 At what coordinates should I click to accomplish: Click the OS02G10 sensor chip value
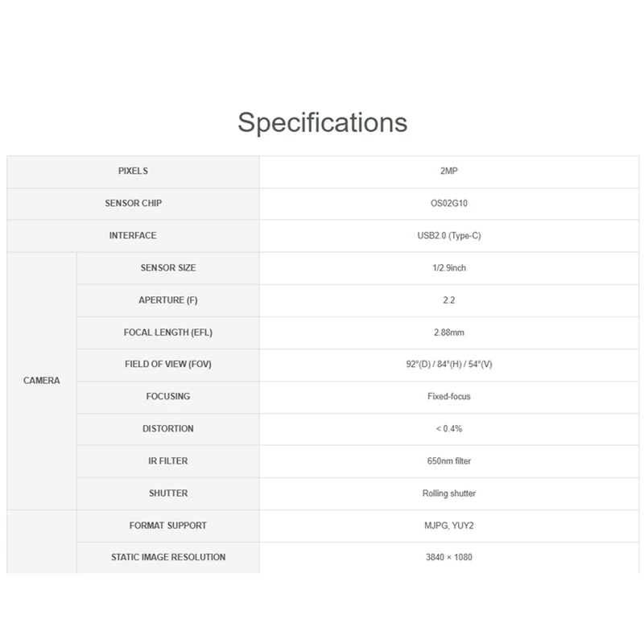(x=448, y=204)
